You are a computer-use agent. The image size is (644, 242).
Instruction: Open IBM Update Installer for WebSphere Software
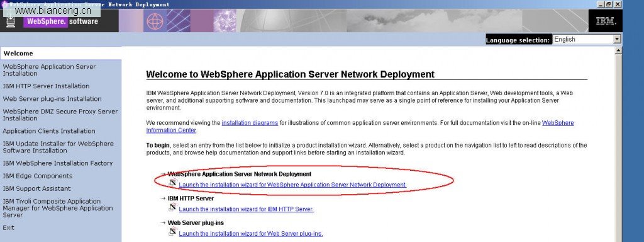58,147
